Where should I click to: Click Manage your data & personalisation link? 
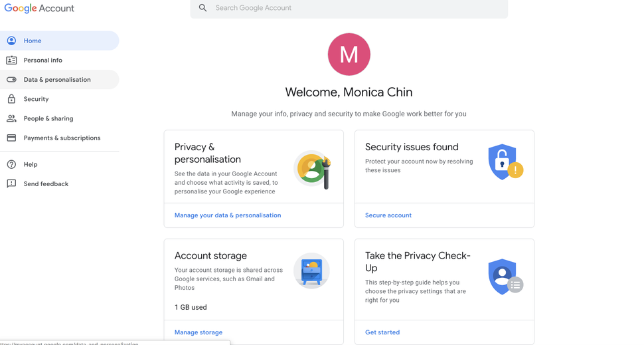pos(228,215)
